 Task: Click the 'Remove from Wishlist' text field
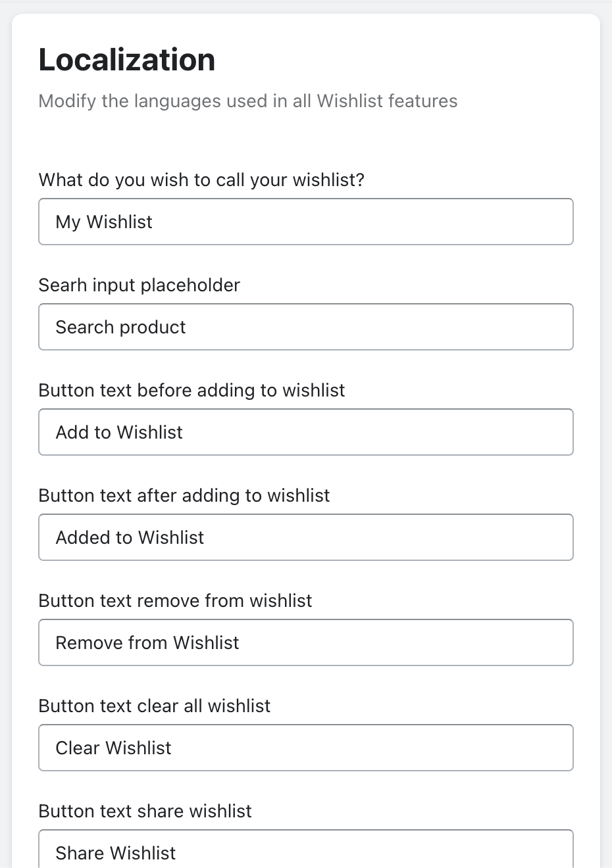pyautogui.click(x=305, y=642)
